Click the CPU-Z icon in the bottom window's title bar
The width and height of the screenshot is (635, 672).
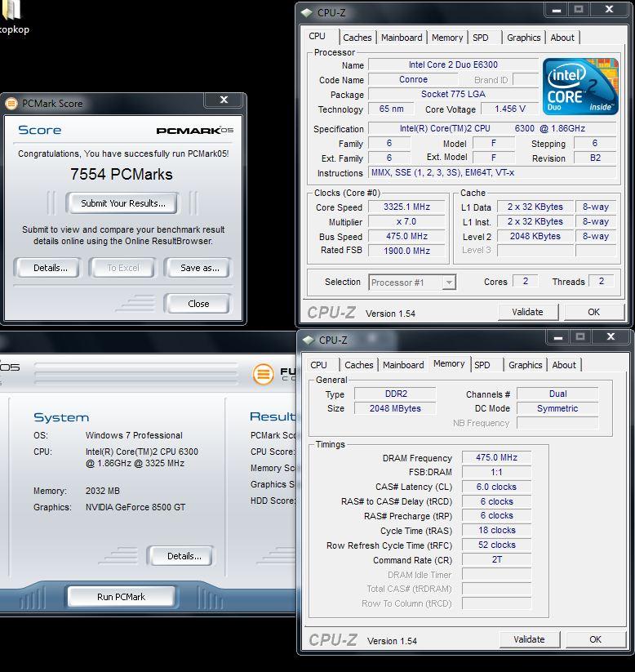309,340
